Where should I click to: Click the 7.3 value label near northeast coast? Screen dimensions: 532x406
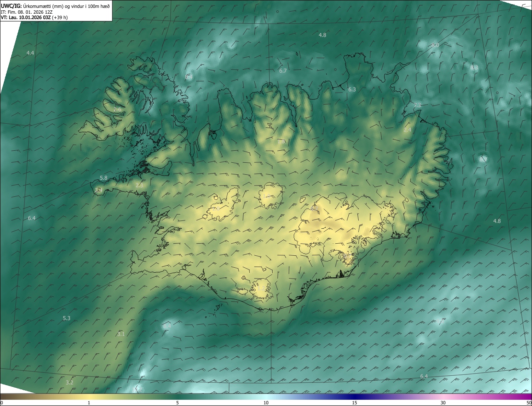[417, 105]
